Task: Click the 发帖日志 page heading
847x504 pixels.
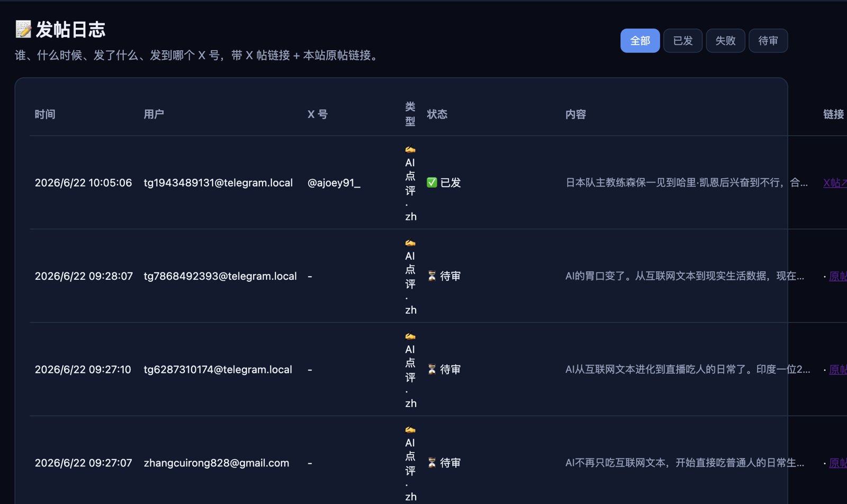Action: click(x=70, y=30)
